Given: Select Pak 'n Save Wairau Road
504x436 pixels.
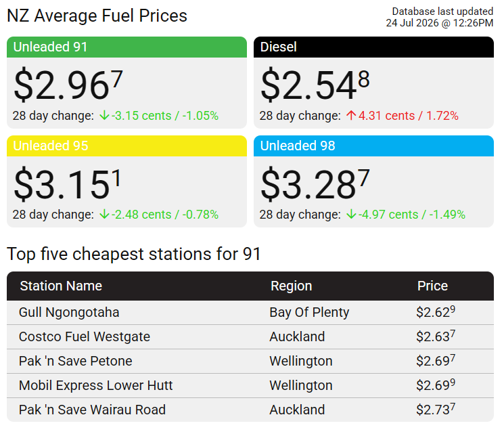Looking at the screenshot, I should pyautogui.click(x=250, y=410).
